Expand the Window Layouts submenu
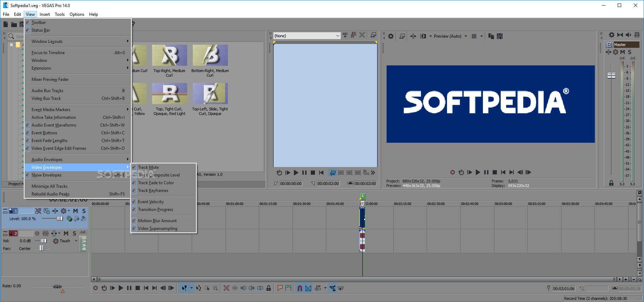 (x=78, y=41)
